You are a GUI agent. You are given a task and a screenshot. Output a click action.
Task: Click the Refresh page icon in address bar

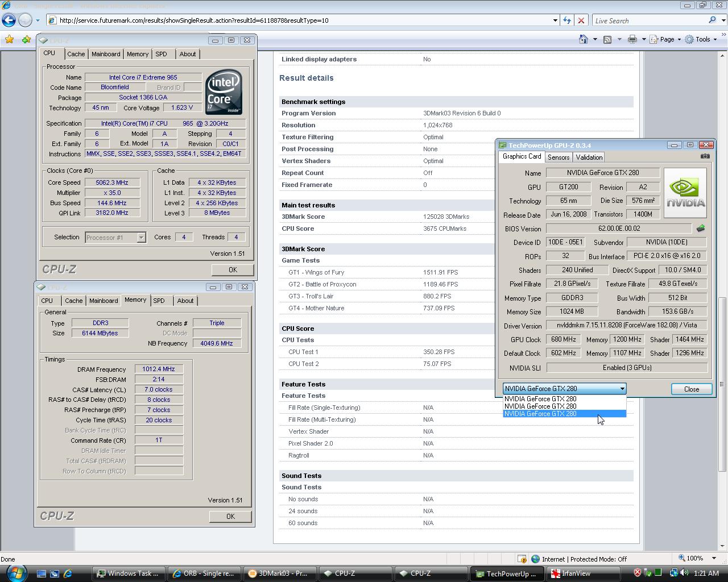[x=566, y=20]
